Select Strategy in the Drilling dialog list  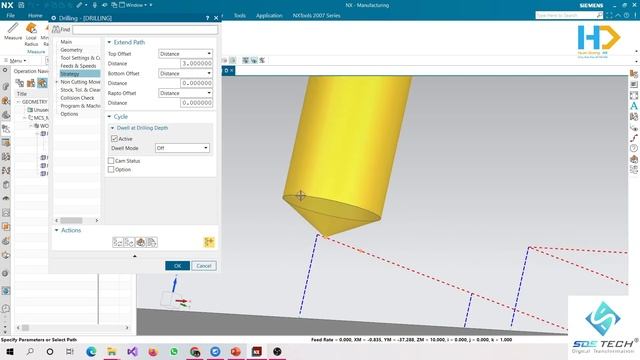[x=80, y=74]
